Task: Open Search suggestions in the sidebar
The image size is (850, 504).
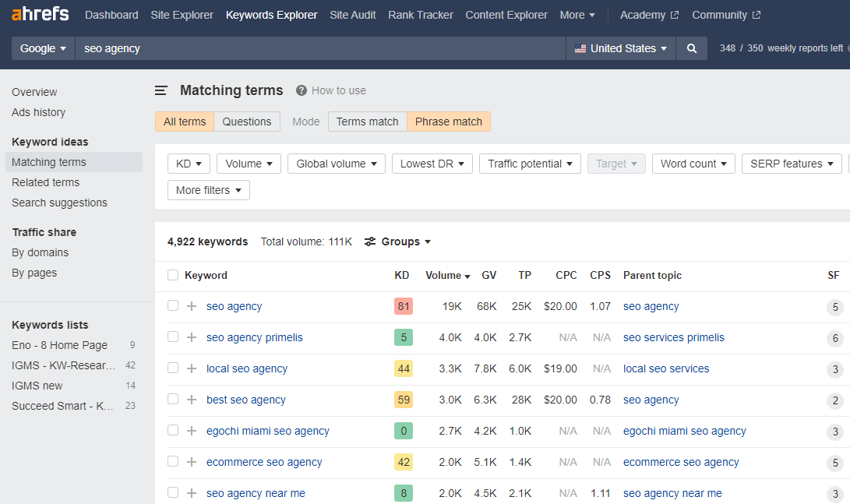Action: click(60, 203)
